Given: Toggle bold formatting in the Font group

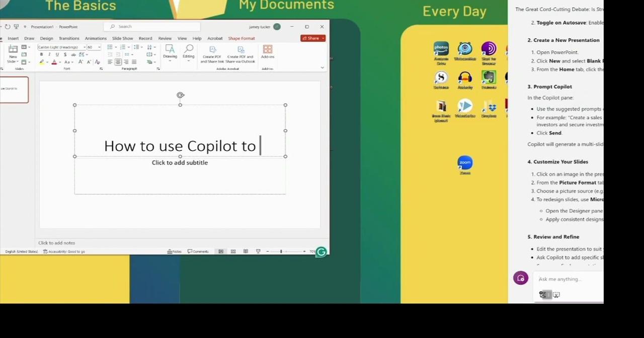Looking at the screenshot, I should click(x=41, y=54).
